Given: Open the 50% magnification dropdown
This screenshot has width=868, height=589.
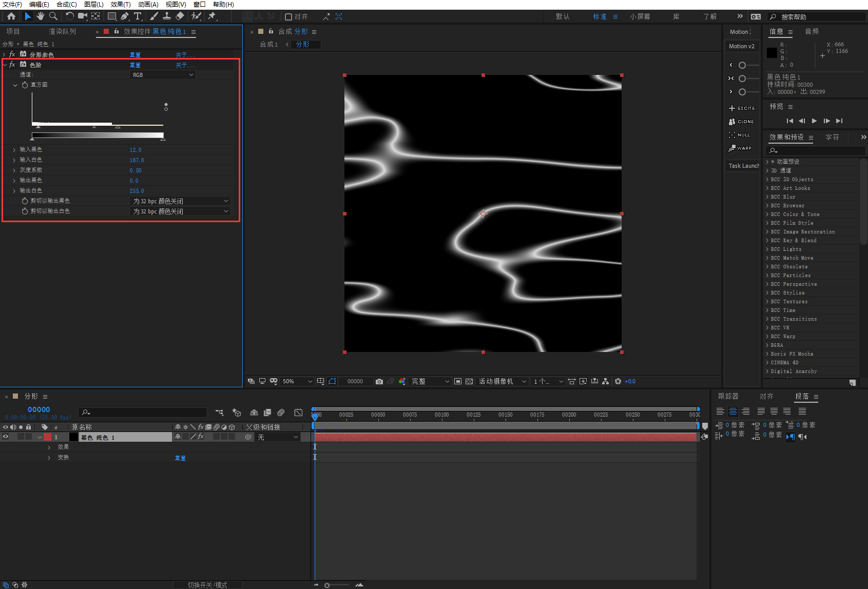Looking at the screenshot, I should click(x=297, y=382).
